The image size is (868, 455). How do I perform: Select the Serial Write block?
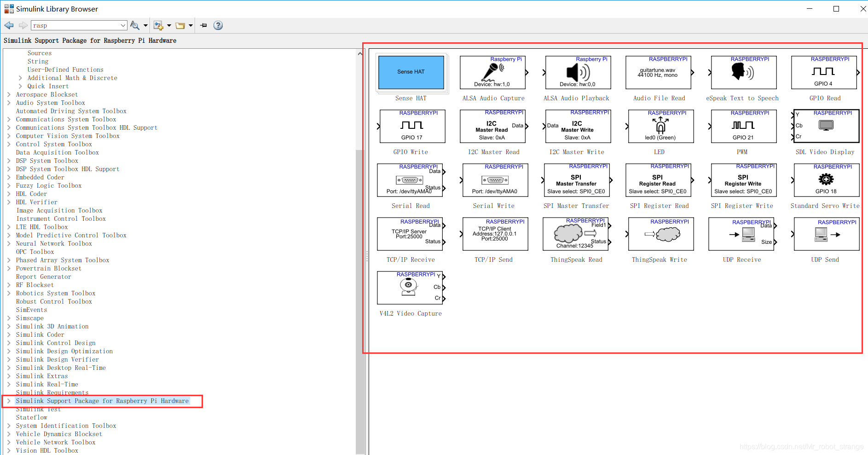[x=494, y=180]
